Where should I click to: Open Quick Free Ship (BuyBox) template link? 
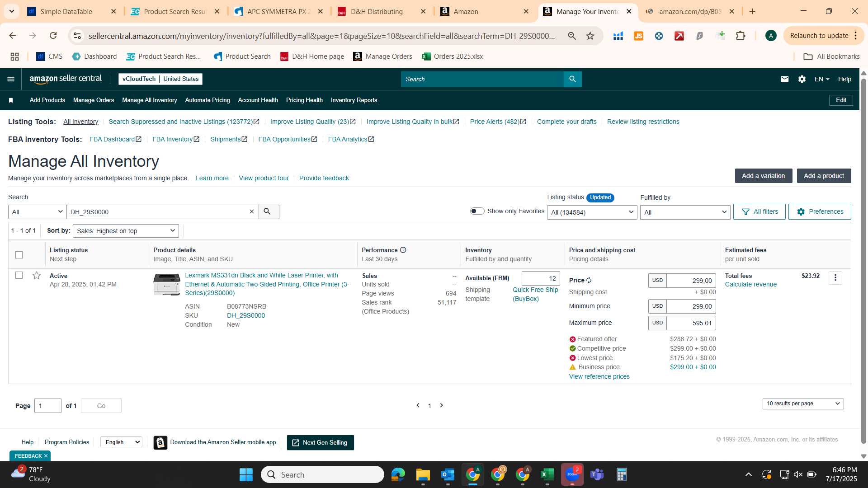pos(535,294)
